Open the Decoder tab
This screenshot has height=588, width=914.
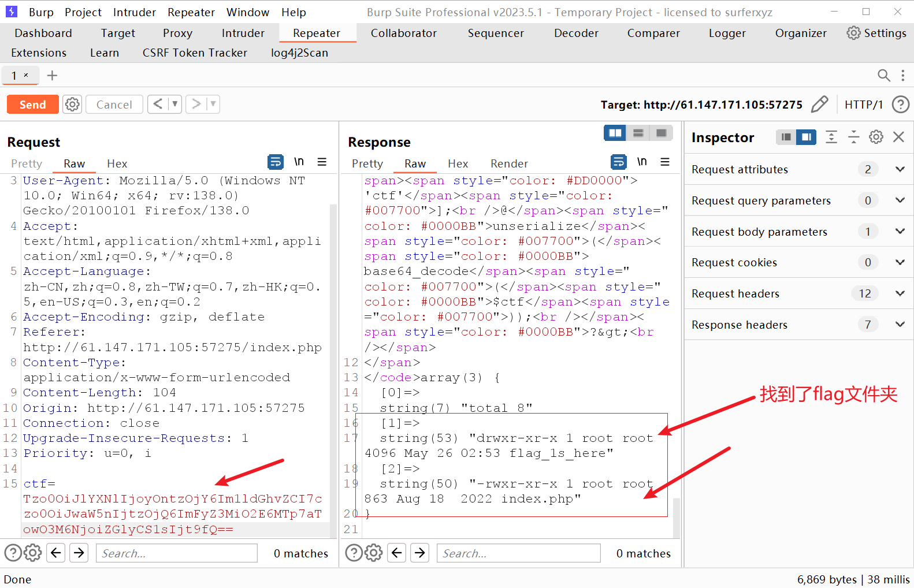[x=576, y=33]
